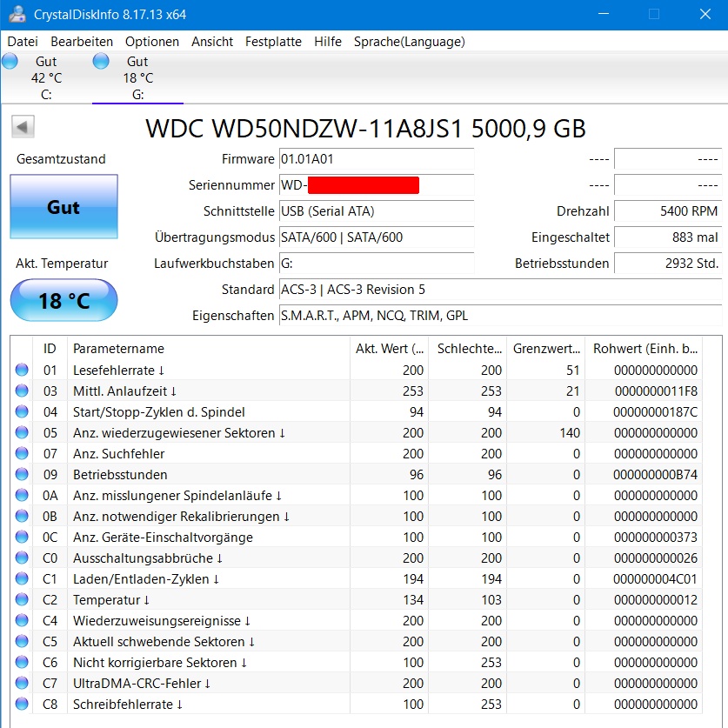Viewport: 728px width, 728px height.
Task: Click status dot of Temperatur row C2
Action: (22, 599)
